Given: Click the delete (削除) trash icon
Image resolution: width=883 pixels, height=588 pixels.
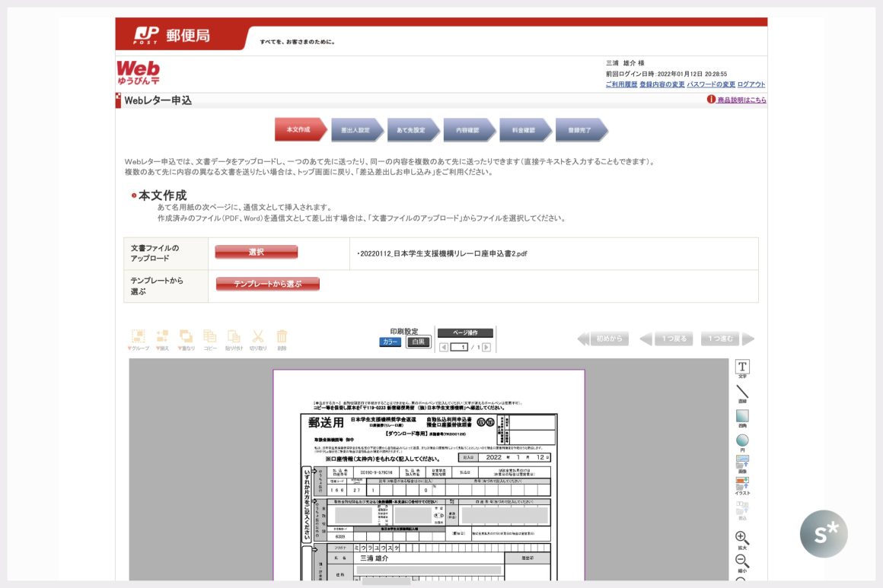Looking at the screenshot, I should (282, 337).
